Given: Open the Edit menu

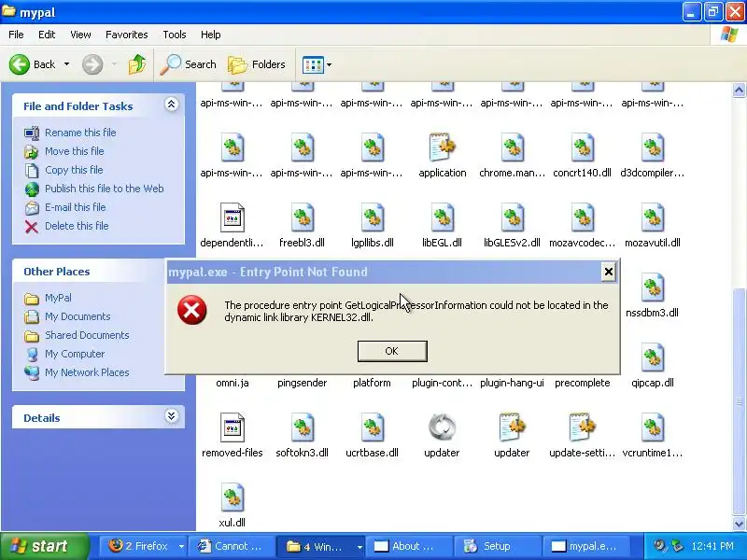Looking at the screenshot, I should [47, 35].
